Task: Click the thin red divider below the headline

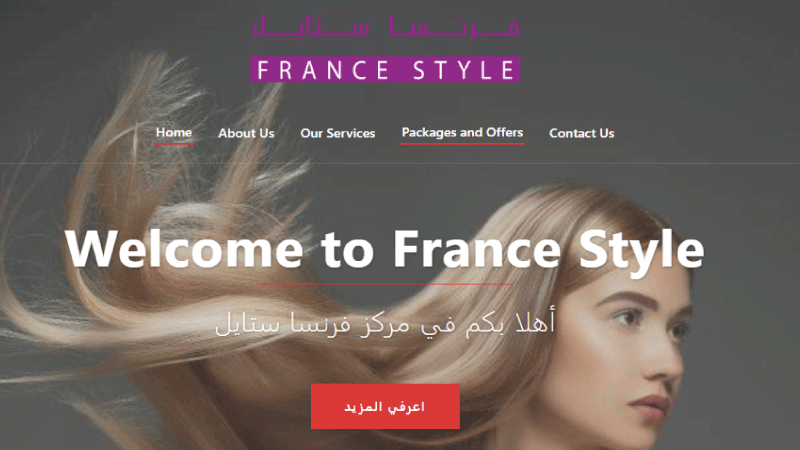Action: [385, 284]
